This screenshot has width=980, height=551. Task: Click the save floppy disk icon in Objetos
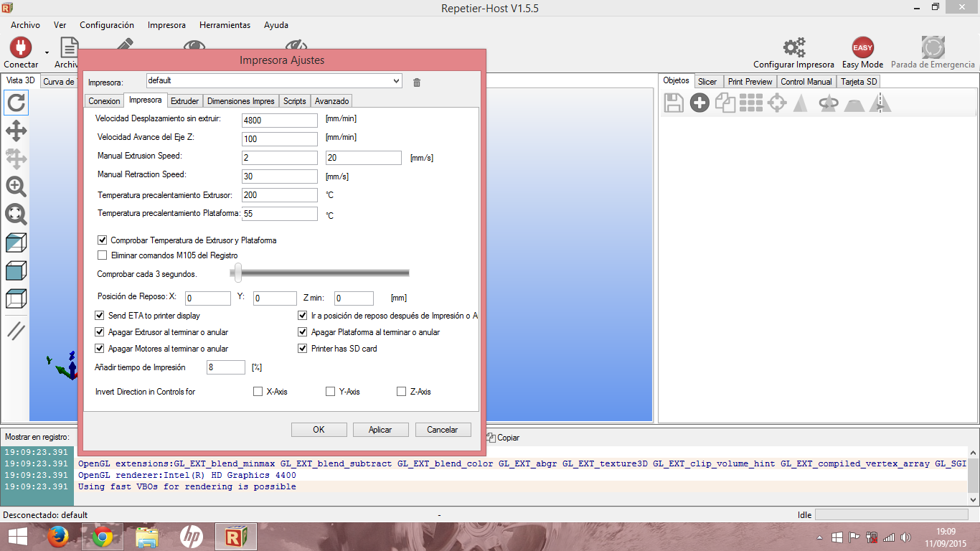click(674, 103)
